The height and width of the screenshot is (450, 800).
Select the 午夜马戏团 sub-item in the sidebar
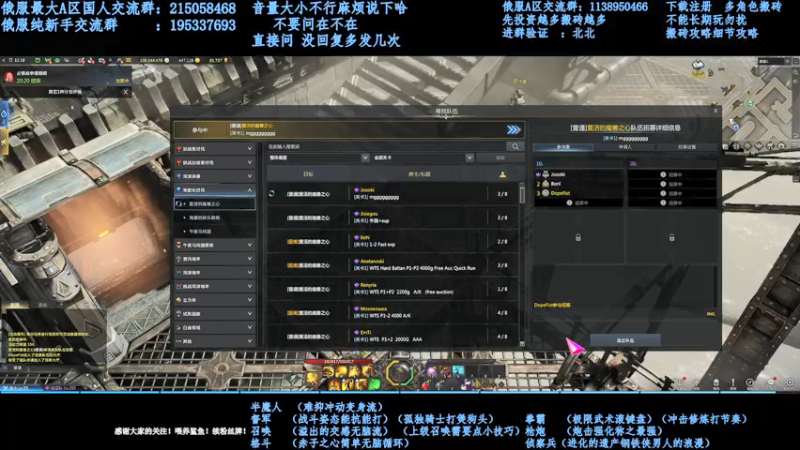click(214, 231)
